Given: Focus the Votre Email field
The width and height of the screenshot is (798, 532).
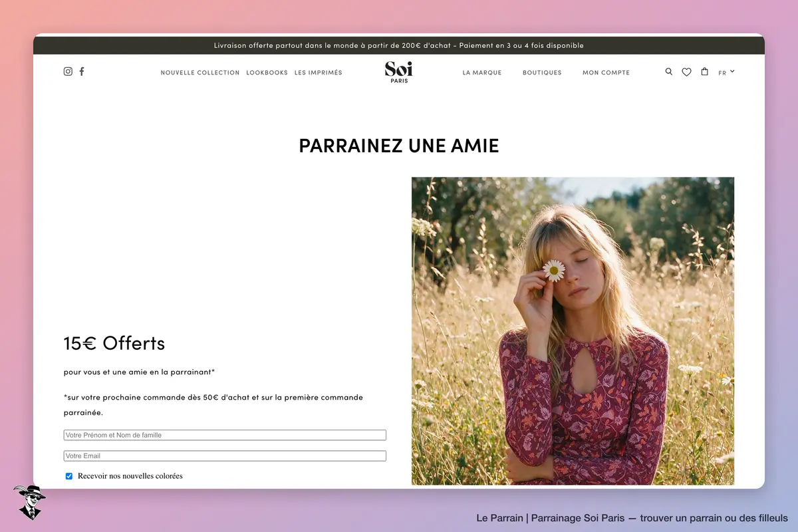Looking at the screenshot, I should coord(225,456).
